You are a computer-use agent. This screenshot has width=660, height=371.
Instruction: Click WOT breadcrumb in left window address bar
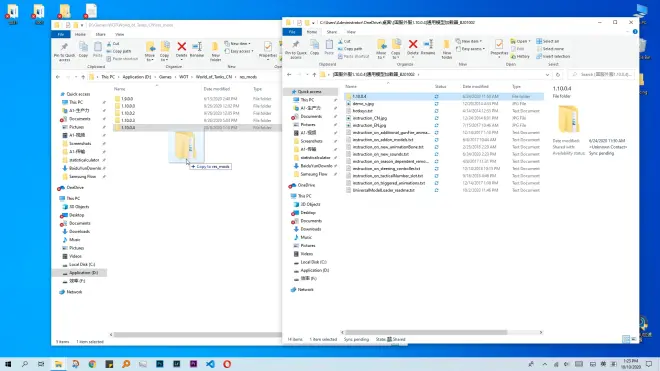184,77
